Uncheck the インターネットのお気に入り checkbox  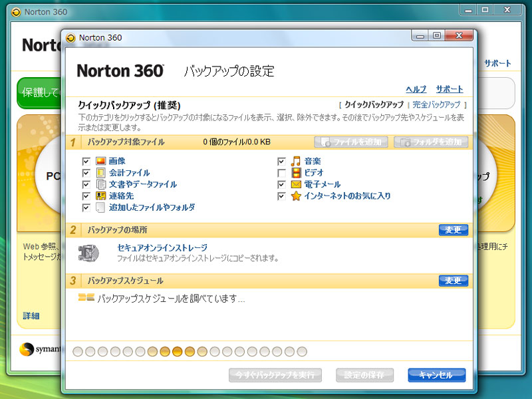click(281, 196)
